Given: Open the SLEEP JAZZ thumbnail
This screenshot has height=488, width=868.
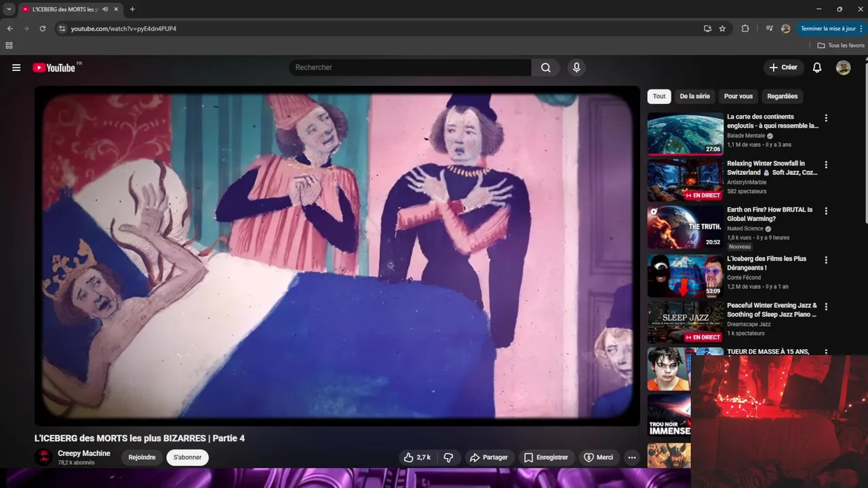Looking at the screenshot, I should point(685,323).
